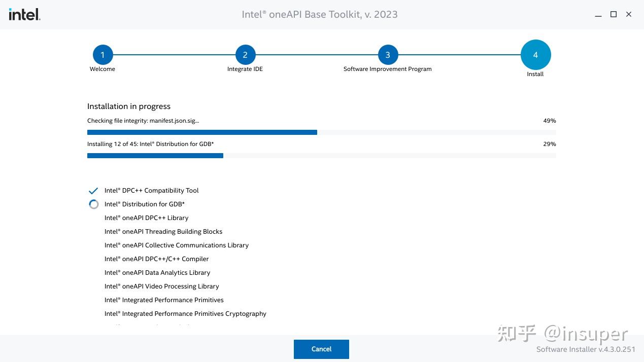Select step 2 Integrate IDE circle

(245, 55)
